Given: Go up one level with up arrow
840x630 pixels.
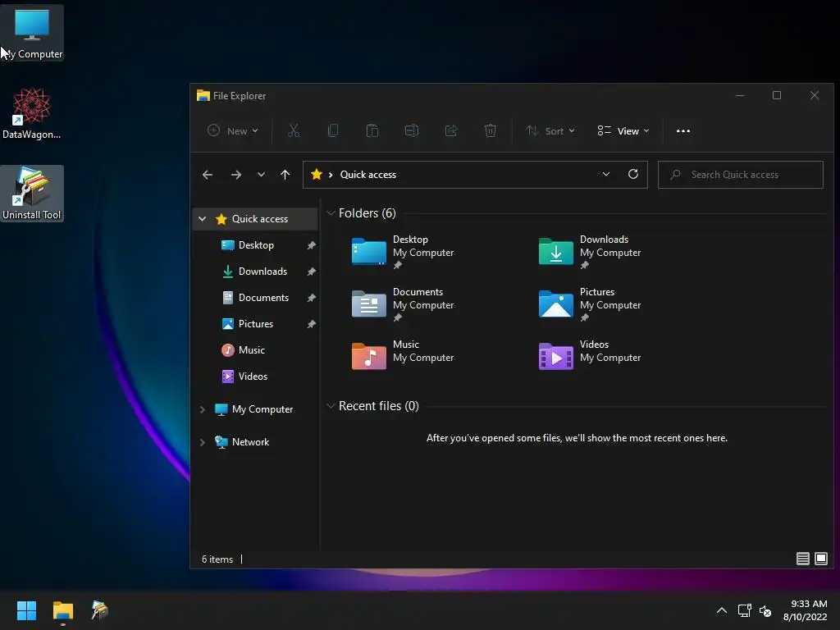Looking at the screenshot, I should point(285,175).
